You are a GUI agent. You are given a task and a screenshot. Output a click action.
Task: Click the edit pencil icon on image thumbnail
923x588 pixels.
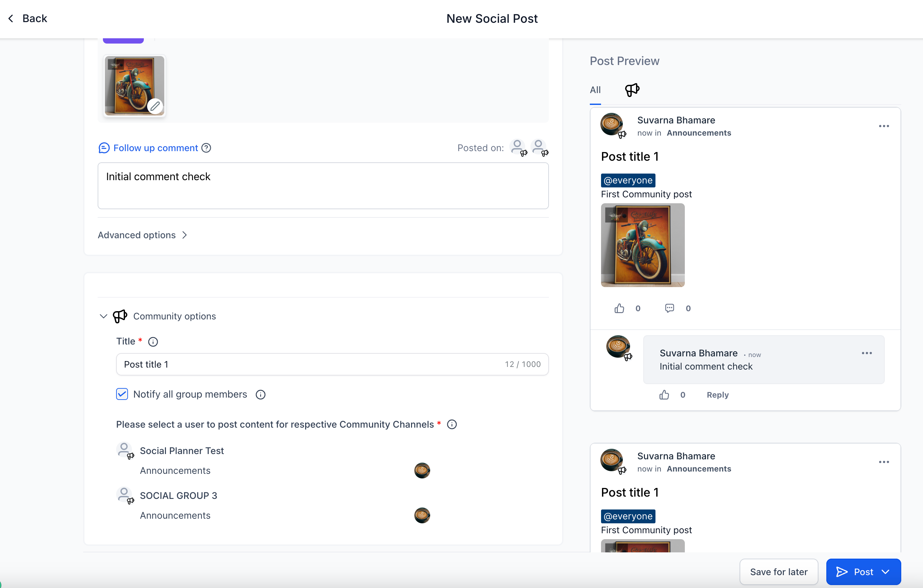[x=155, y=106]
